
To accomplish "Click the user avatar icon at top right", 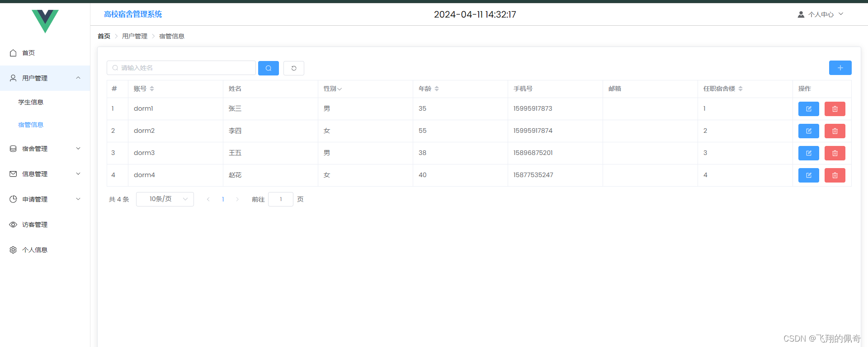I will click(x=801, y=14).
